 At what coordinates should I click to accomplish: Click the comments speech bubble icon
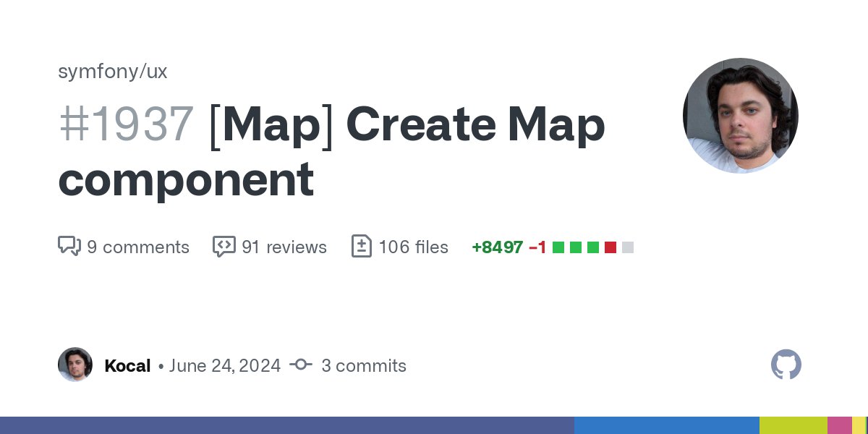pyautogui.click(x=69, y=247)
